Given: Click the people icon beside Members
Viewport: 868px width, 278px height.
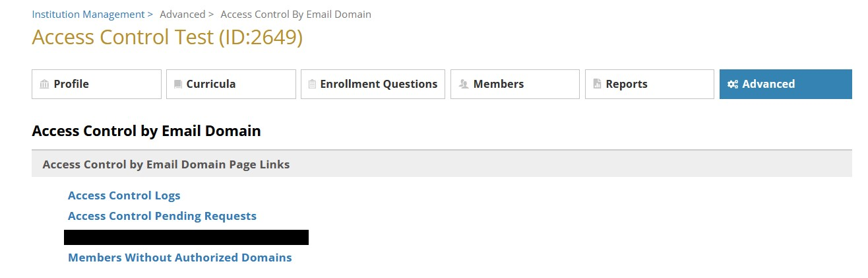Looking at the screenshot, I should point(464,85).
